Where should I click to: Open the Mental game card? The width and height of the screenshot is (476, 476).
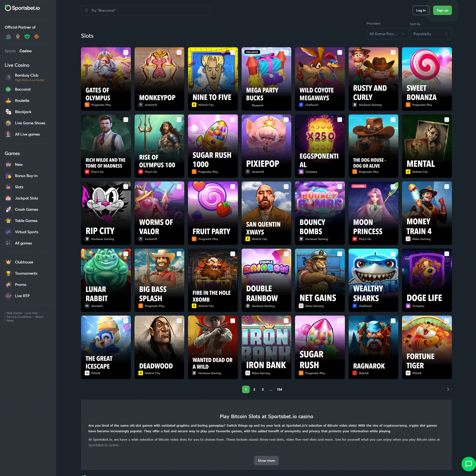tap(427, 146)
